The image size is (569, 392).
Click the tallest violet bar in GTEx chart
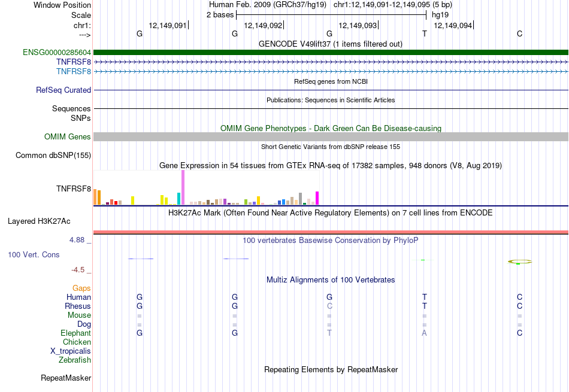coord(183,187)
